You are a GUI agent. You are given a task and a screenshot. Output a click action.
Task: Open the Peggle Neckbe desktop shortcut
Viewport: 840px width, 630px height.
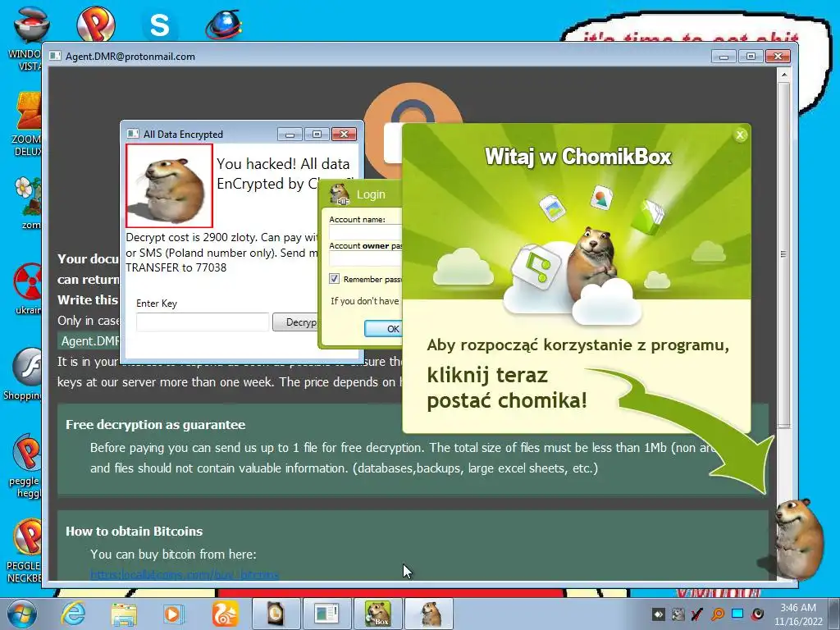(x=25, y=550)
